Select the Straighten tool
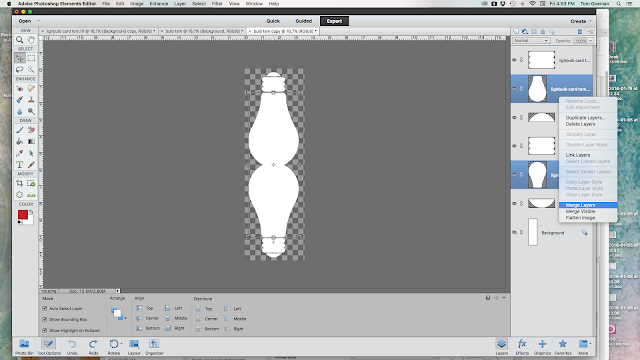Screen dimensions: 640x360 click(x=31, y=195)
